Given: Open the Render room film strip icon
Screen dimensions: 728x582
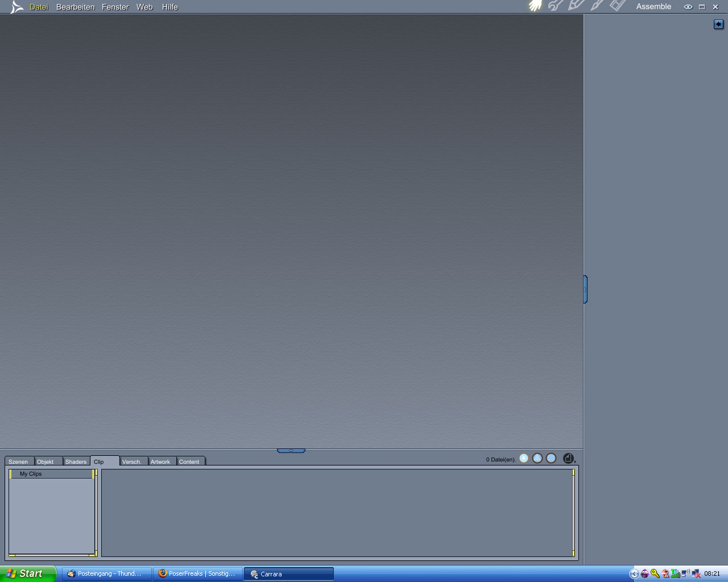Looking at the screenshot, I should 618,6.
